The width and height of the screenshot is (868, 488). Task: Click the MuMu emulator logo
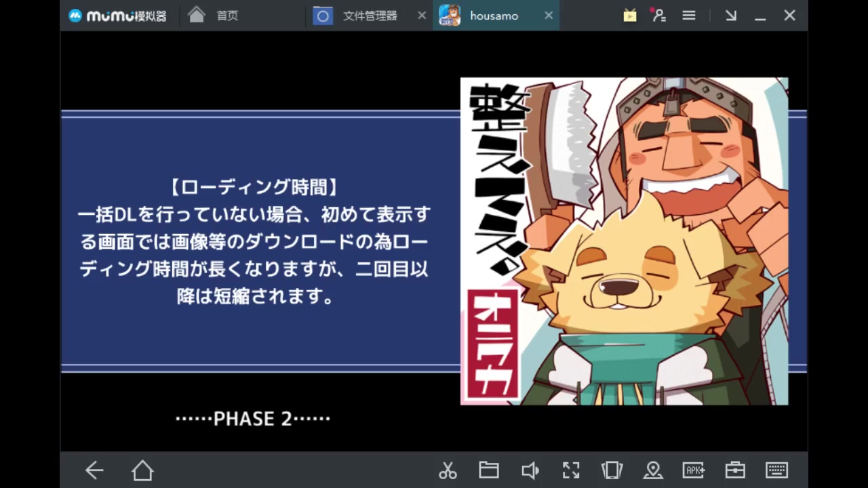pos(117,16)
